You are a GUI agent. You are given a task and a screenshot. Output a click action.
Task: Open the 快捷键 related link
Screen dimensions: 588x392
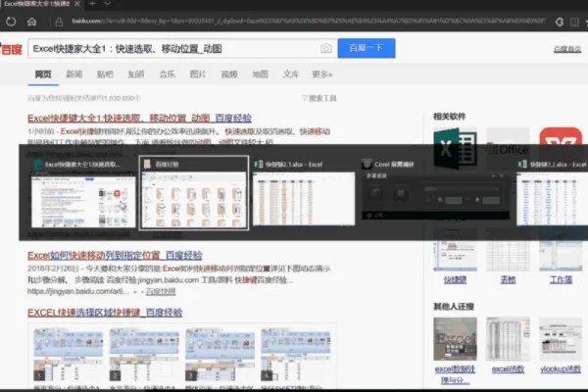click(x=455, y=280)
